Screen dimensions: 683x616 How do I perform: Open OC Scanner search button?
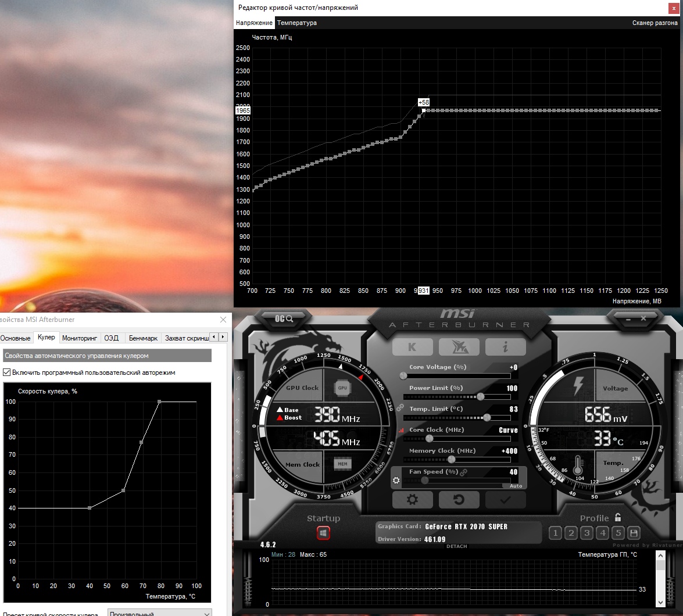(284, 318)
